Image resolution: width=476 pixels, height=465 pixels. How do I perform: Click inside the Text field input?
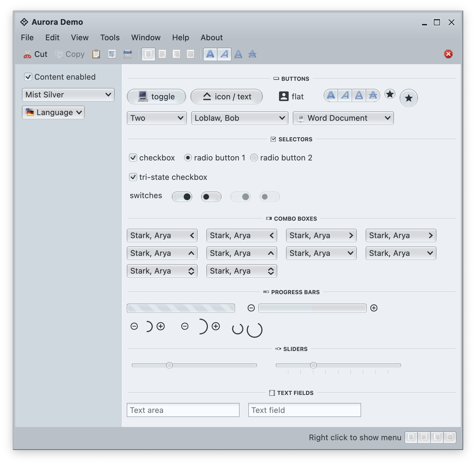click(304, 410)
